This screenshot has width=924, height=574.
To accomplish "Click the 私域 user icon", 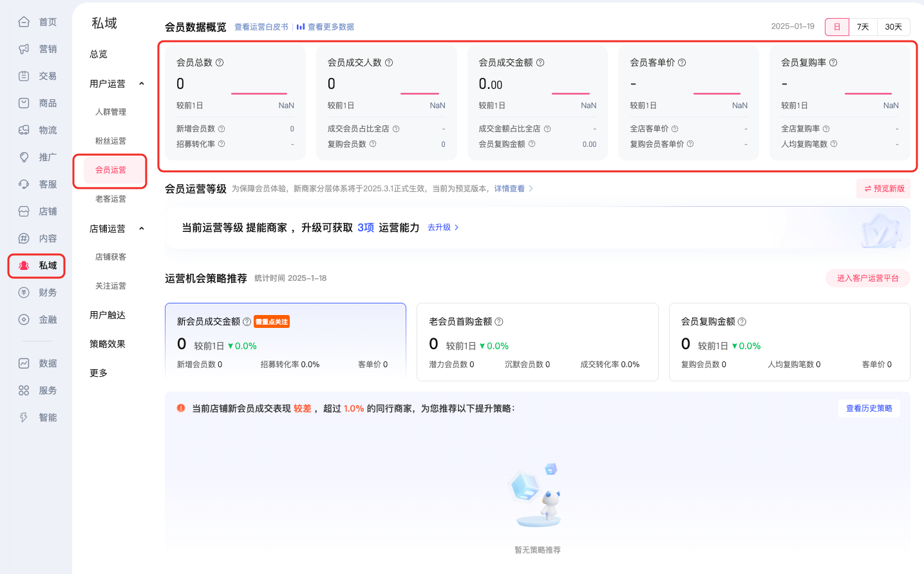I will 24,265.
